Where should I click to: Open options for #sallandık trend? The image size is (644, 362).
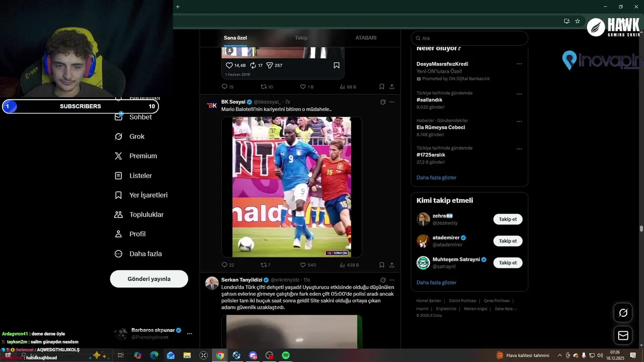(x=519, y=94)
